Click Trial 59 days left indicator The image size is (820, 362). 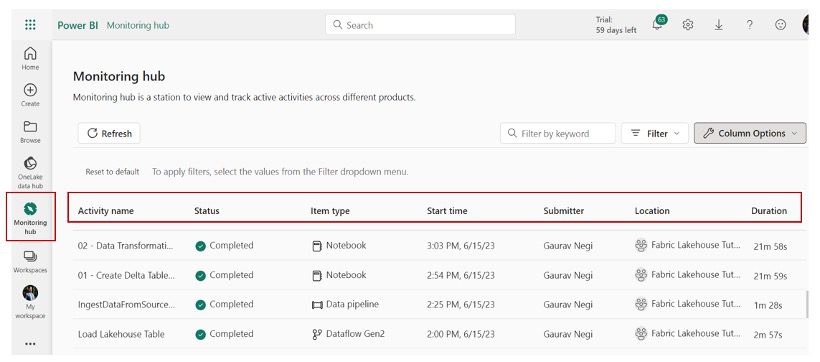pos(616,25)
